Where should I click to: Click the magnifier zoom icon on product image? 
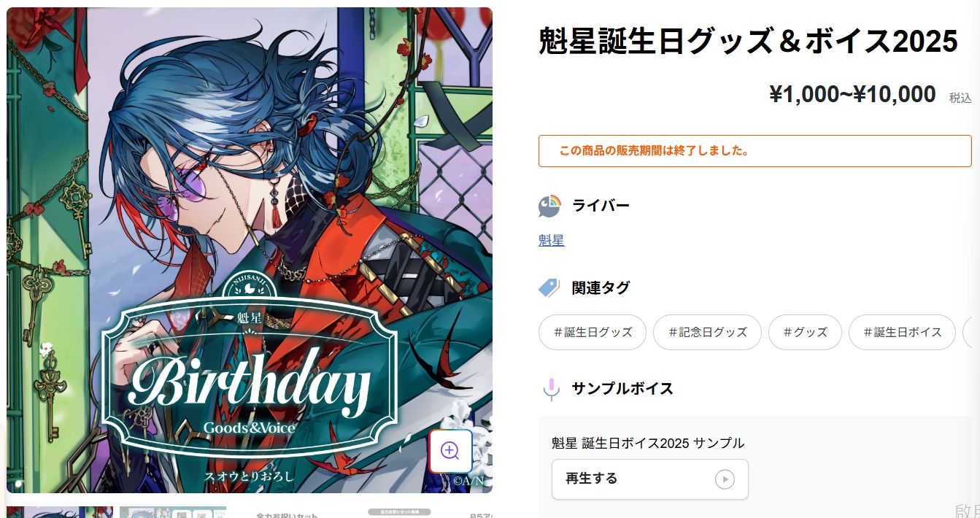(450, 451)
